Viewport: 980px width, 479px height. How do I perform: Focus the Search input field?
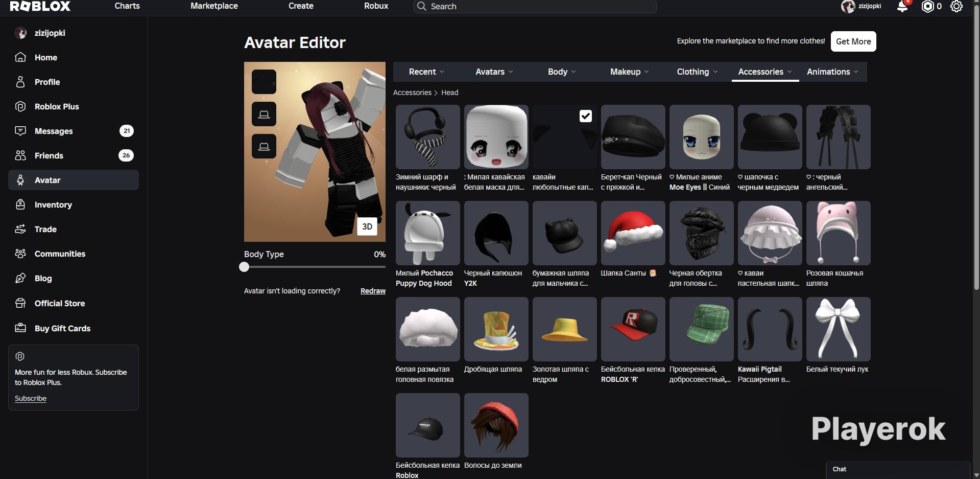535,6
